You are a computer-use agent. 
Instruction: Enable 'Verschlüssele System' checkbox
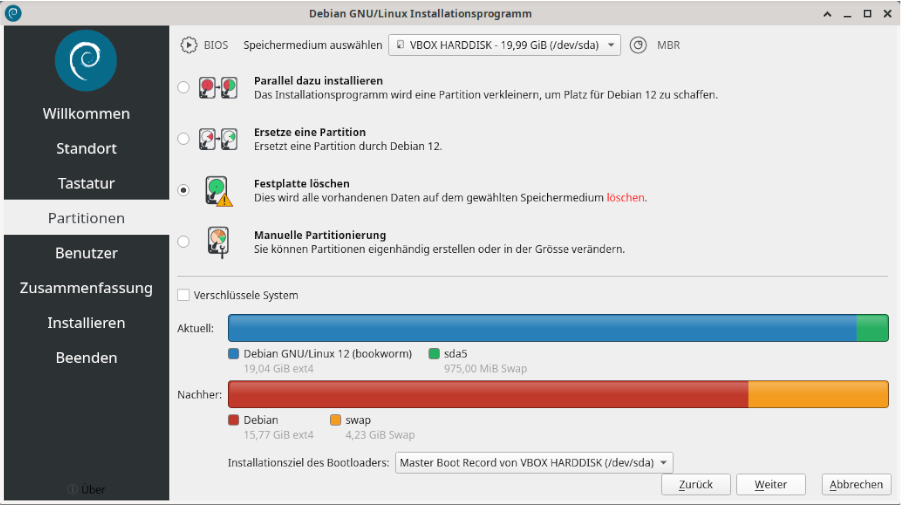click(x=183, y=295)
